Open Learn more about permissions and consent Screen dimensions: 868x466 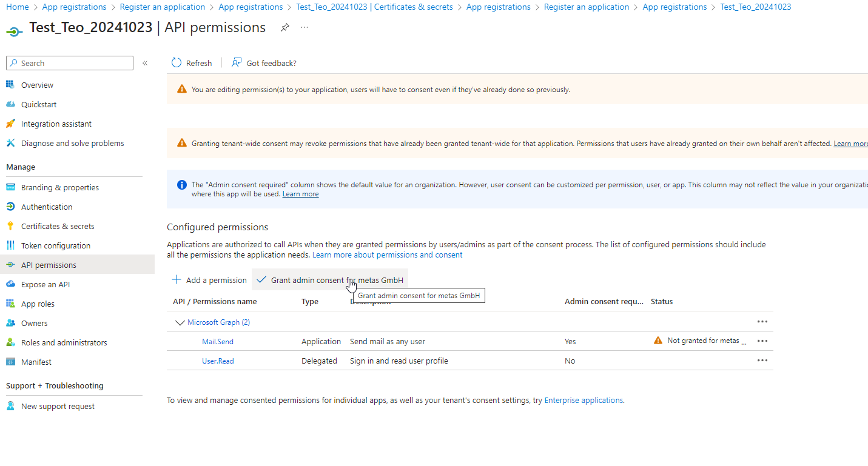tap(387, 255)
